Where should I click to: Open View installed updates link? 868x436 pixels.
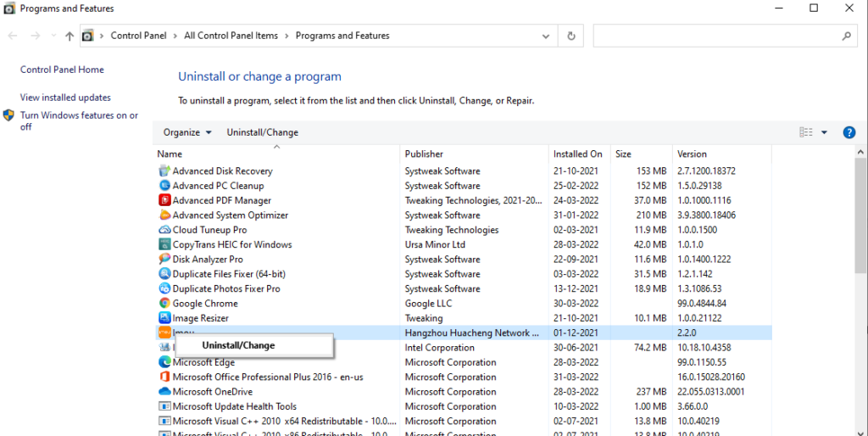coord(65,97)
